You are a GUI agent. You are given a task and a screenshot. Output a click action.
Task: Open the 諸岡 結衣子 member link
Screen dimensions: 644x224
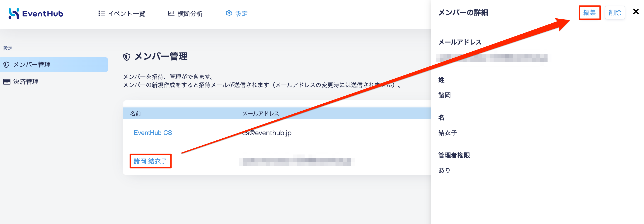pos(150,161)
